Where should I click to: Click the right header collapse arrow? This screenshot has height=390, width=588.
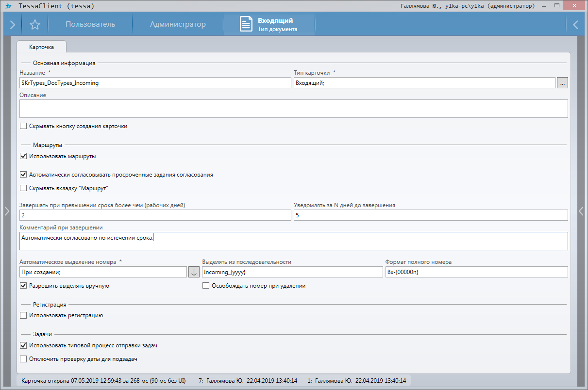(x=575, y=24)
